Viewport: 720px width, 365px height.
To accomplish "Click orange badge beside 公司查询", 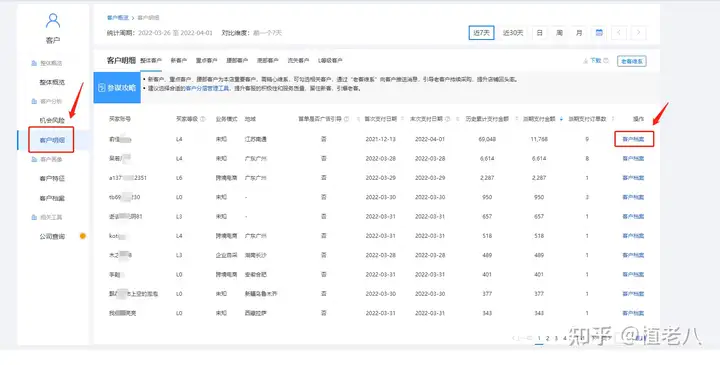I will pos(83,236).
